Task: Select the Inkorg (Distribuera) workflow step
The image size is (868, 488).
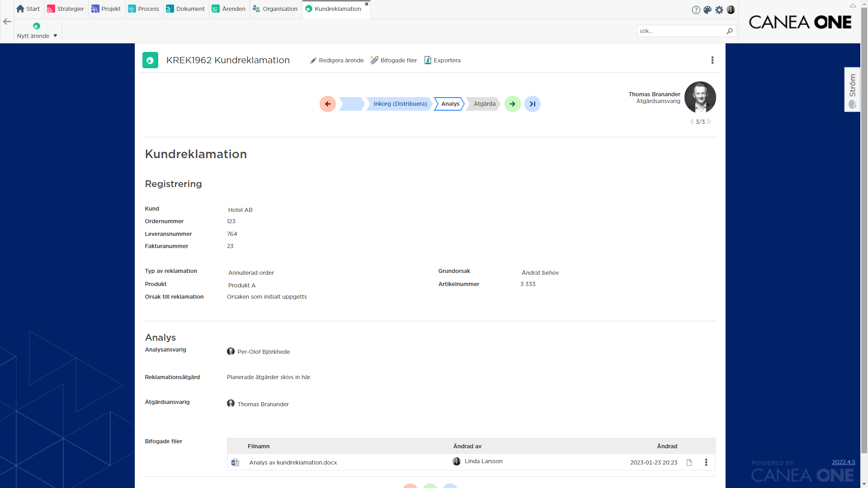Action: [x=400, y=104]
